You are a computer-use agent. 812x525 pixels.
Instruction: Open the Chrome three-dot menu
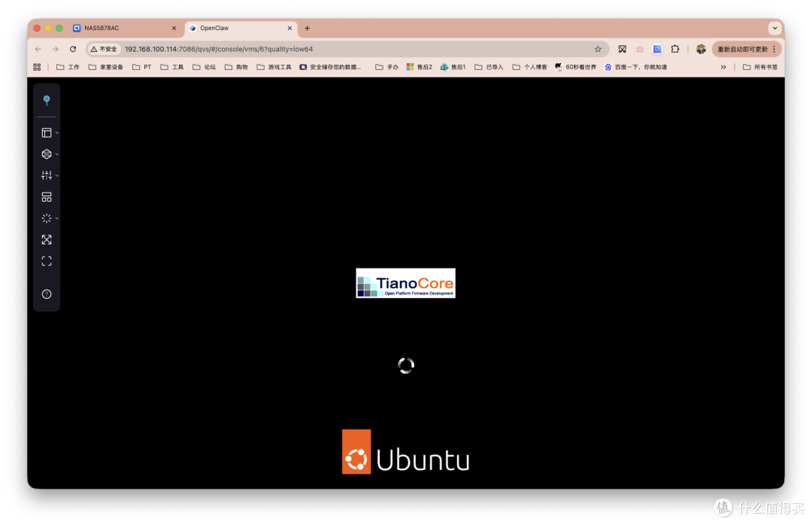click(x=774, y=49)
